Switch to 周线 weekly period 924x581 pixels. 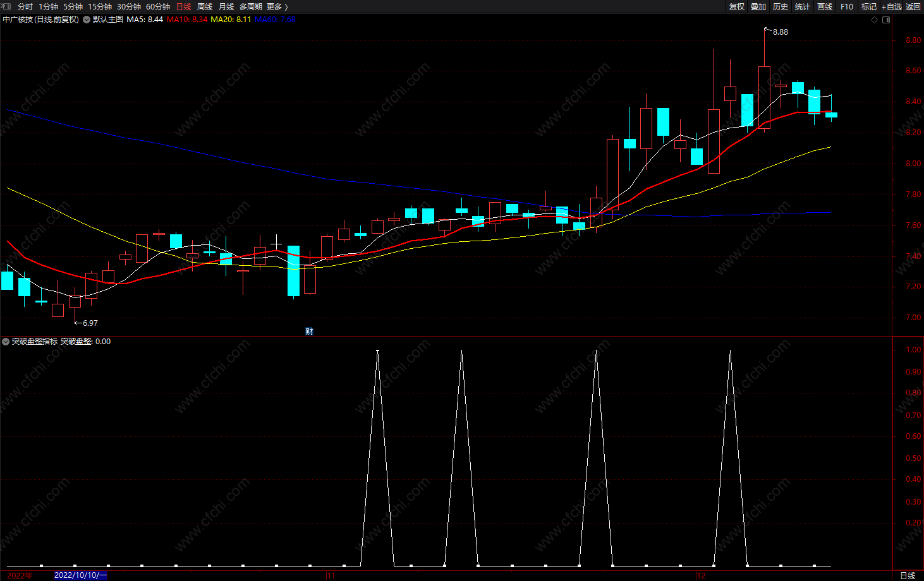pos(205,6)
